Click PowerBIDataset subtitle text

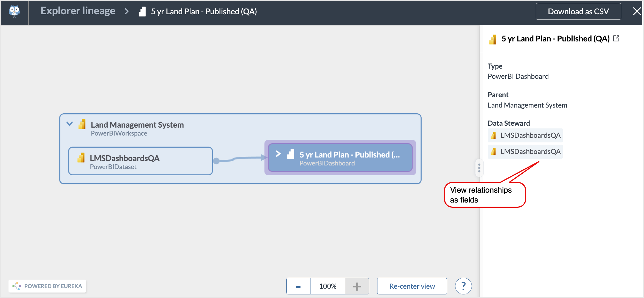[113, 167]
